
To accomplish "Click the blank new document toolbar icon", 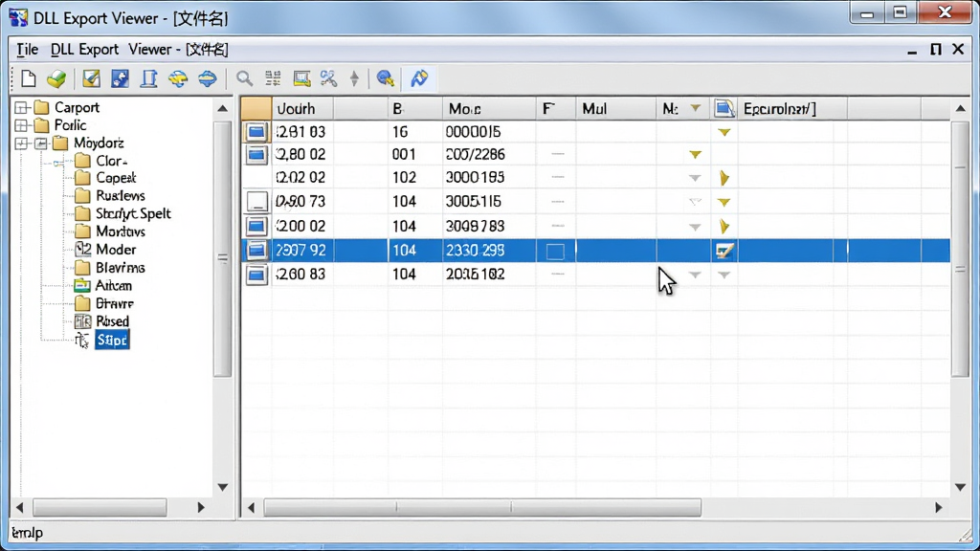I will coord(28,78).
